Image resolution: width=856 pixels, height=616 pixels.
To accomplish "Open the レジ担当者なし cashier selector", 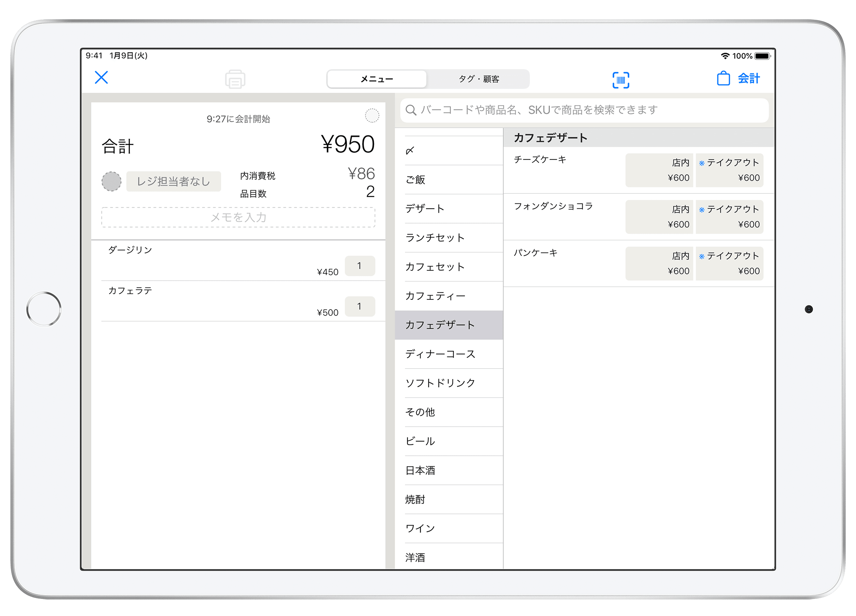I will click(x=173, y=181).
